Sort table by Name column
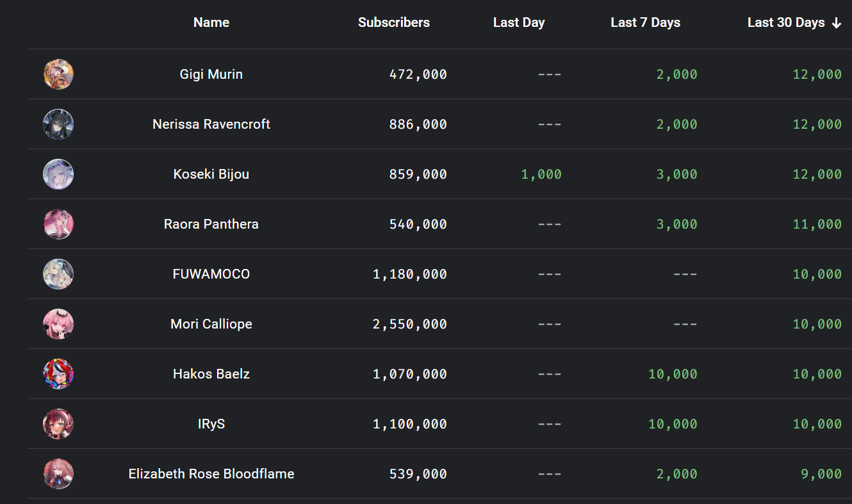 click(x=211, y=22)
